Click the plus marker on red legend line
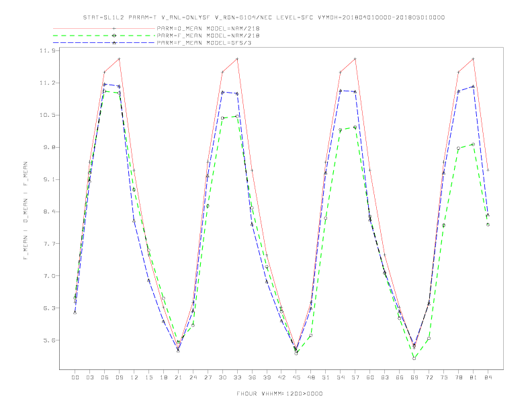 pos(114,28)
